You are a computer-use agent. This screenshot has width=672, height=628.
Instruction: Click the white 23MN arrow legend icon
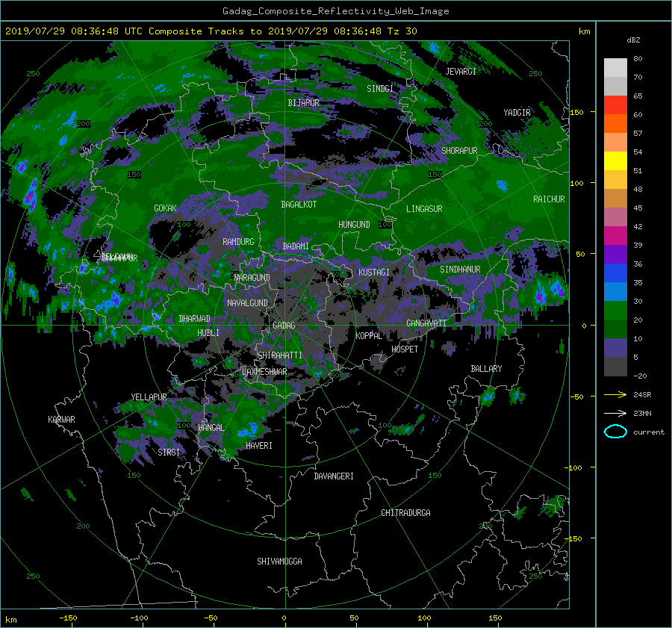point(615,413)
